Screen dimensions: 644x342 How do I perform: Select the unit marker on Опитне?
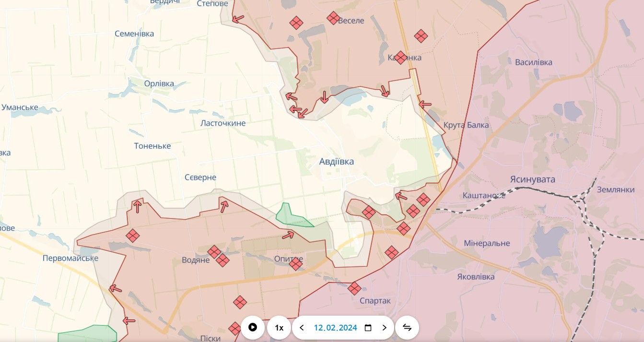pos(296,263)
